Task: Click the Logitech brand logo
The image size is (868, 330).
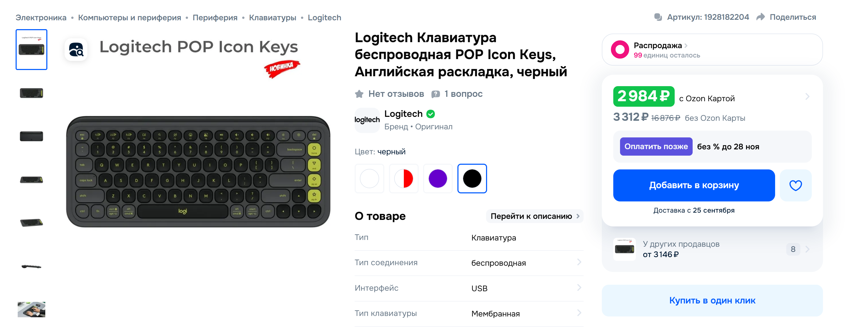Action: click(x=367, y=120)
